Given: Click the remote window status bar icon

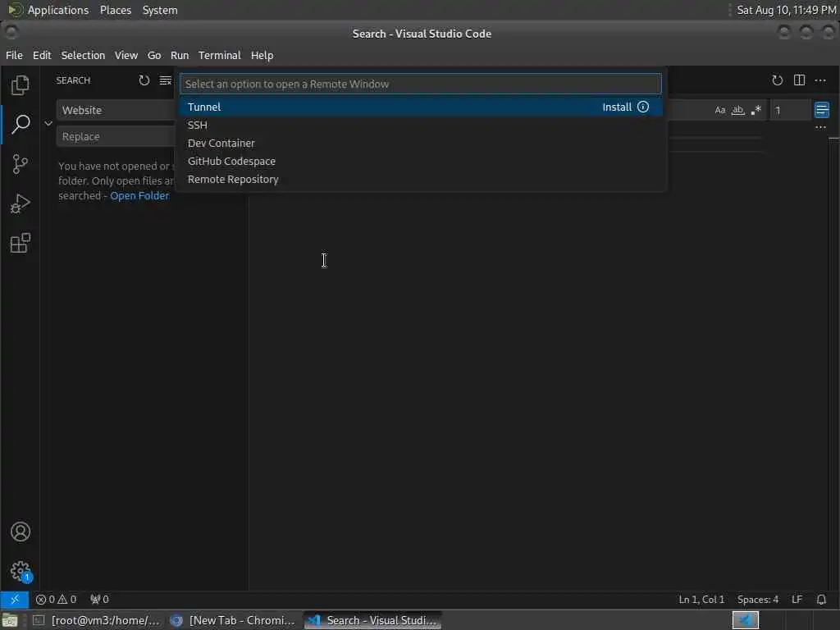Looking at the screenshot, I should 15,599.
